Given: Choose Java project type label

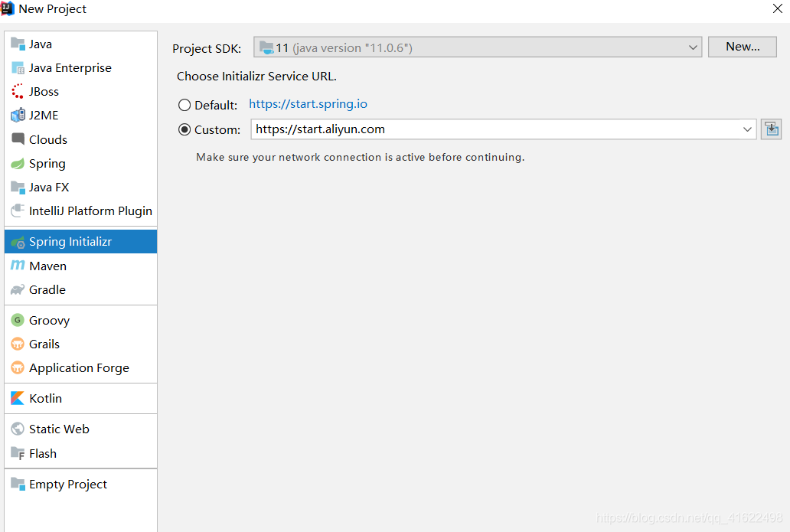Looking at the screenshot, I should pos(41,44).
